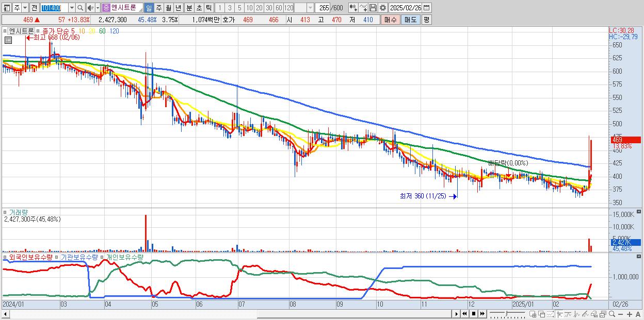The width and height of the screenshot is (644, 320).
Task: Collapse the 거래량 panel corner button
Action: 640,211
